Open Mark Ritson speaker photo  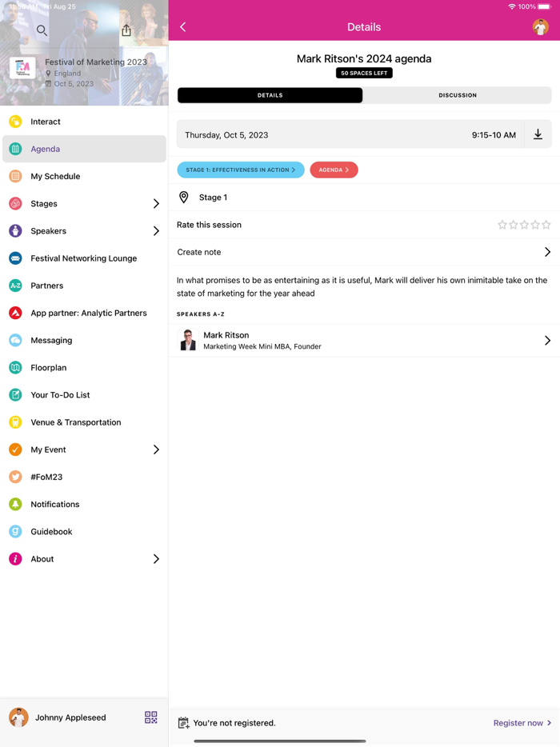coord(188,340)
